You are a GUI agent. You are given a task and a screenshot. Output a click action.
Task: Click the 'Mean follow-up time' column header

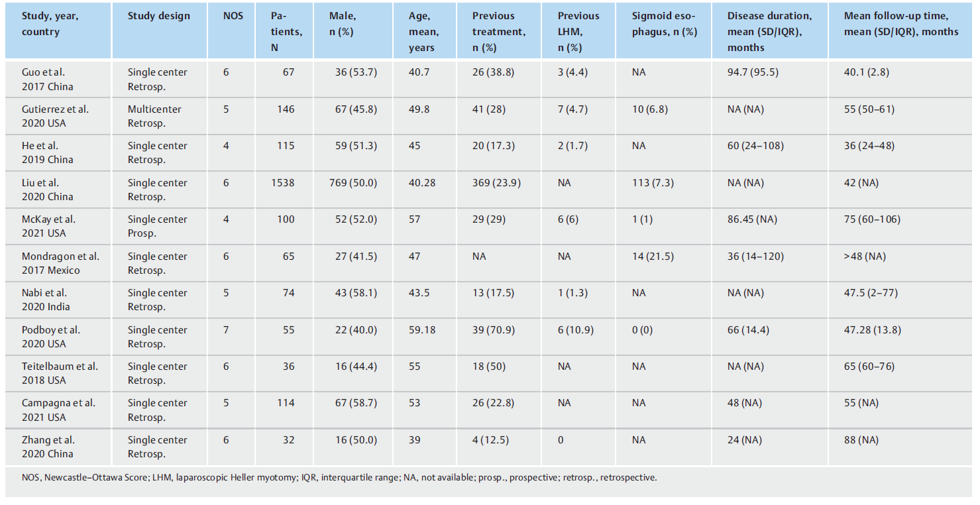click(900, 24)
